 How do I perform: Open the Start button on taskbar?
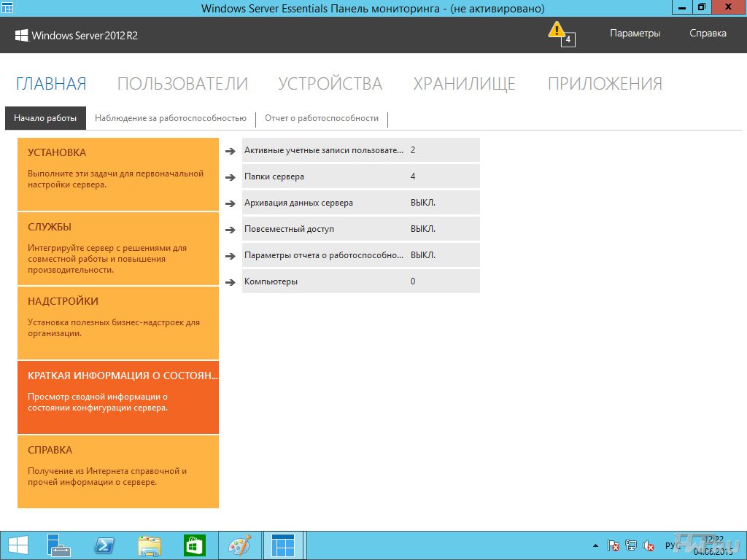coord(18,545)
